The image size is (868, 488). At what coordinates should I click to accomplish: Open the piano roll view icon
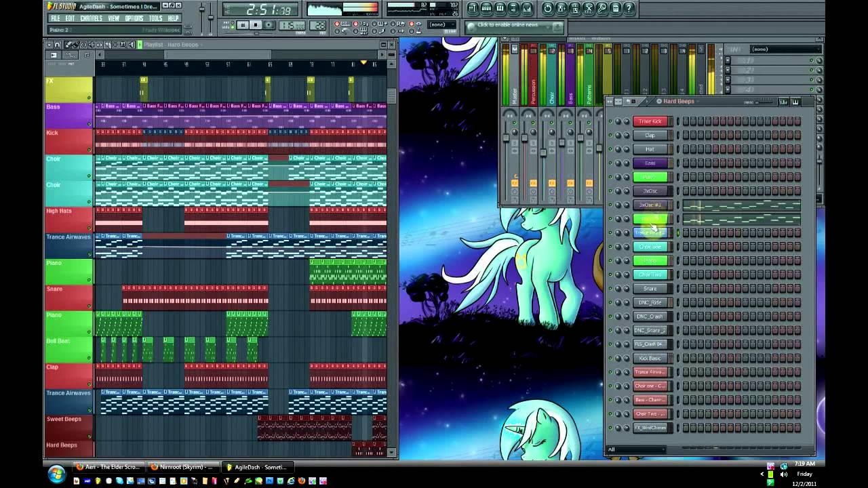500,8
